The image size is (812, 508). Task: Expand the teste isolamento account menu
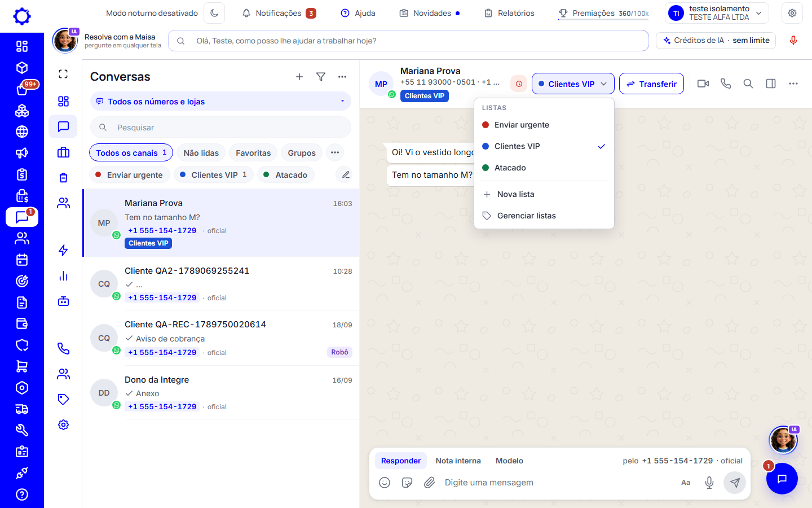(x=717, y=13)
